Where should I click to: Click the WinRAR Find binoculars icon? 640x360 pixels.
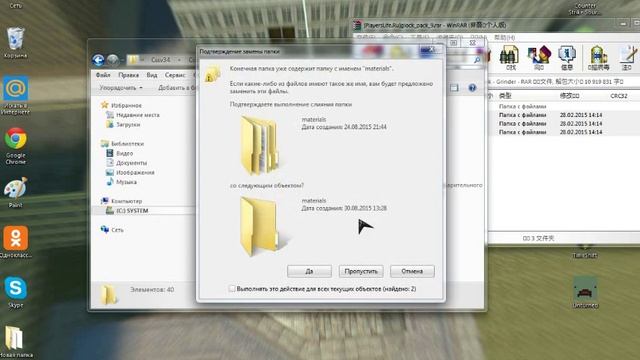pos(510,58)
